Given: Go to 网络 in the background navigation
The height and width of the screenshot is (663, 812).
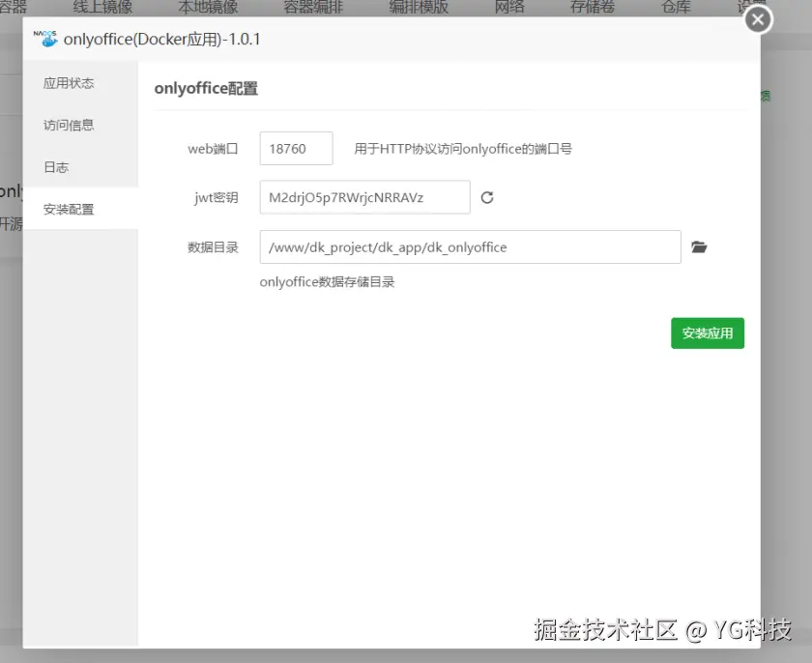Looking at the screenshot, I should (509, 7).
